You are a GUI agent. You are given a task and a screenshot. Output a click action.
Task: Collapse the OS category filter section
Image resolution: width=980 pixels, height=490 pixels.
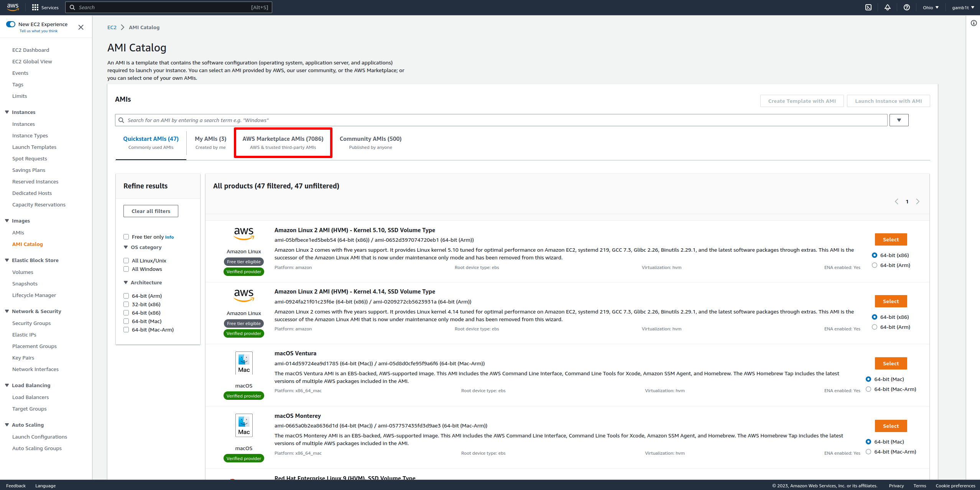[126, 247]
